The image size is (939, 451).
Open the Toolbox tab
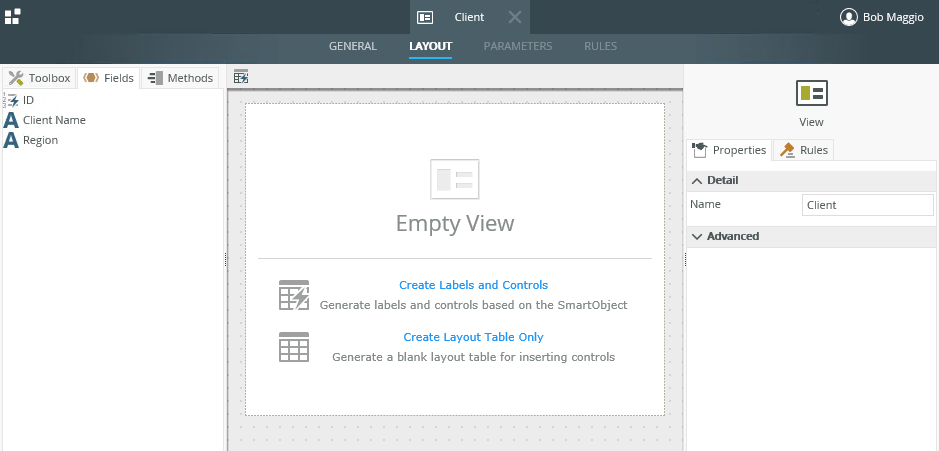click(40, 78)
